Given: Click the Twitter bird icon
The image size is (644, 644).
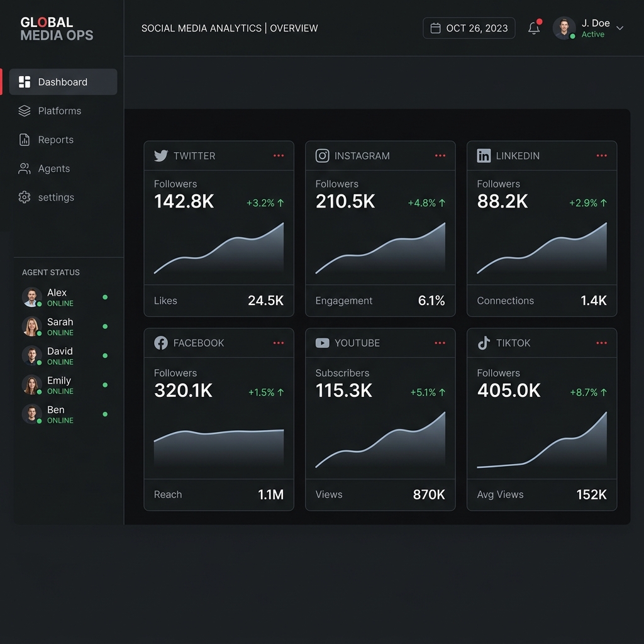Looking at the screenshot, I should coord(161,156).
